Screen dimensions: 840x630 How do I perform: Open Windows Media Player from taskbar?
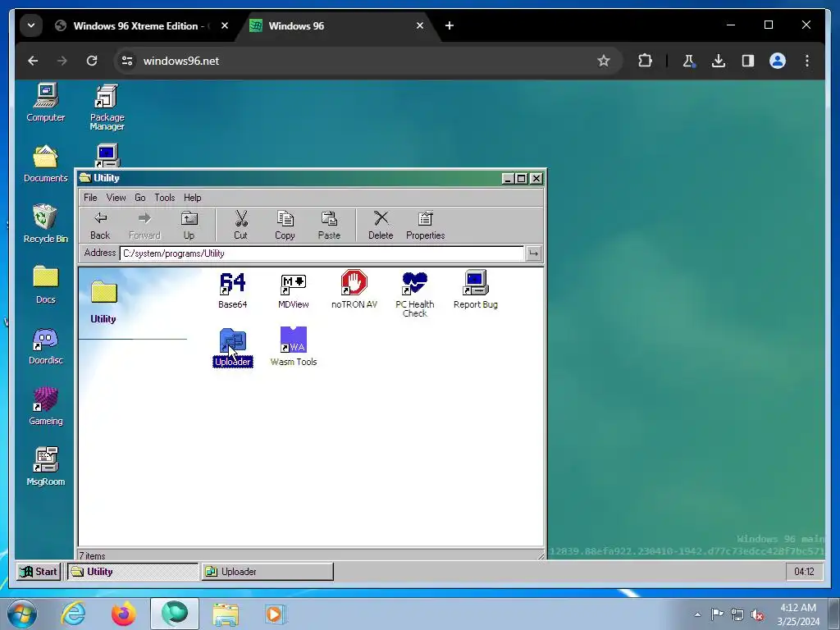(276, 614)
